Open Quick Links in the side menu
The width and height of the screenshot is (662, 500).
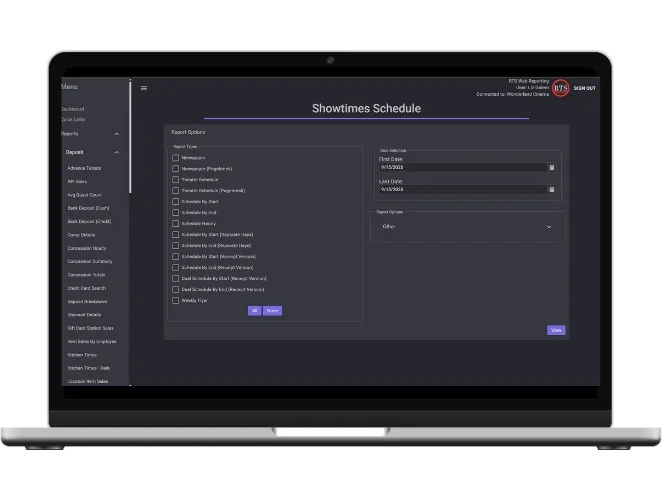[73, 120]
